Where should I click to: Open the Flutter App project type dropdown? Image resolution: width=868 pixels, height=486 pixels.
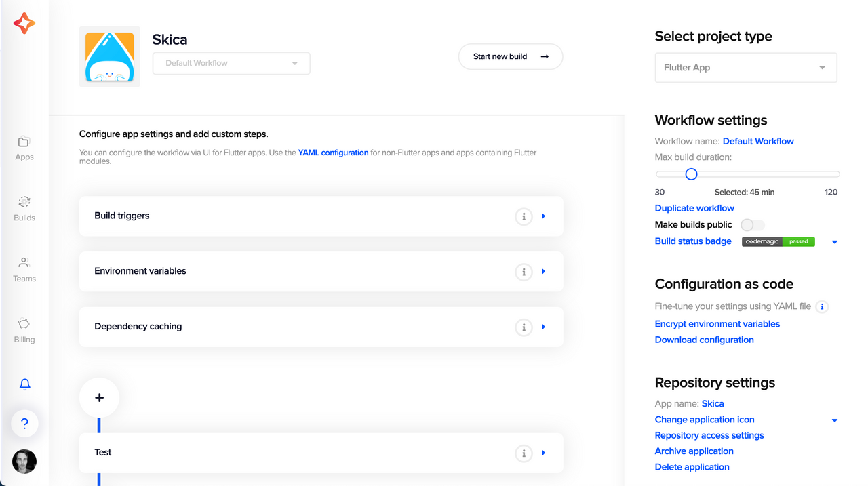746,68
